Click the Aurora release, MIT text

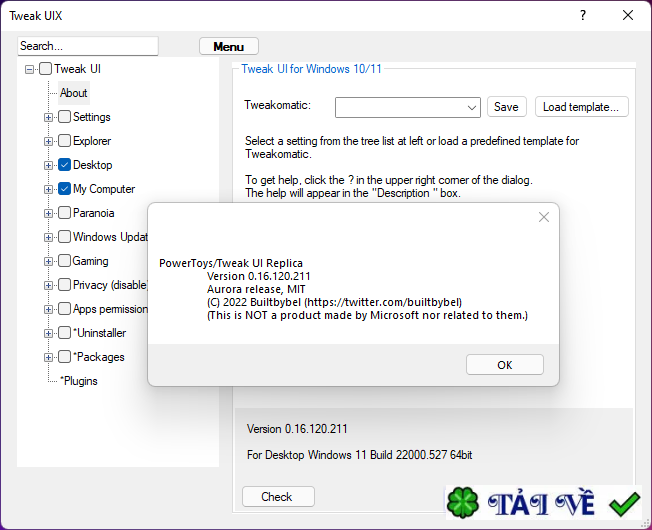(x=256, y=289)
